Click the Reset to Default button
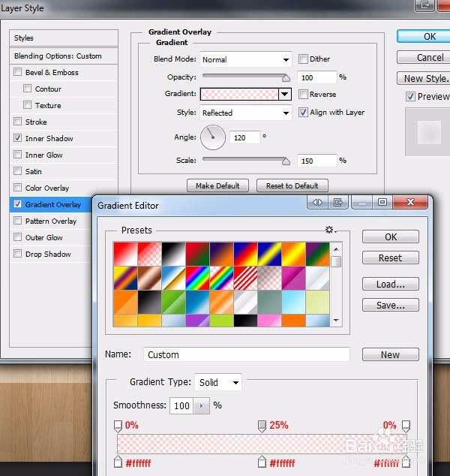 [x=292, y=185]
